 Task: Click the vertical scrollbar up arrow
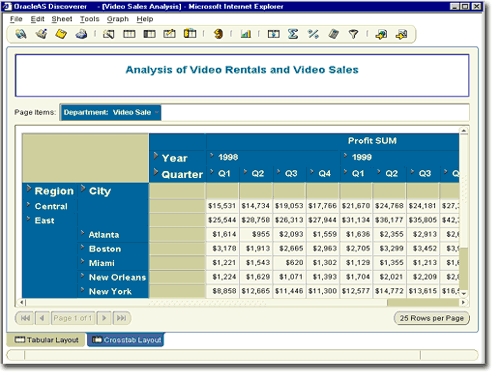click(x=464, y=131)
